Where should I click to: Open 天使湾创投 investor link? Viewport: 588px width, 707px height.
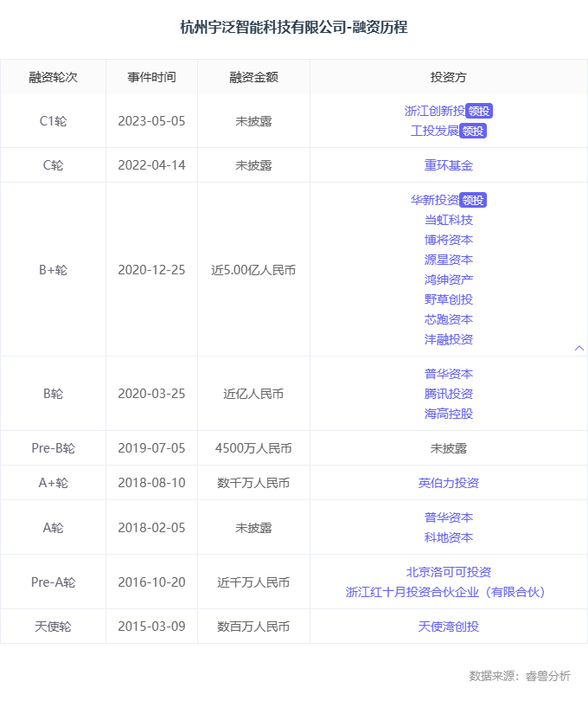coord(448,627)
